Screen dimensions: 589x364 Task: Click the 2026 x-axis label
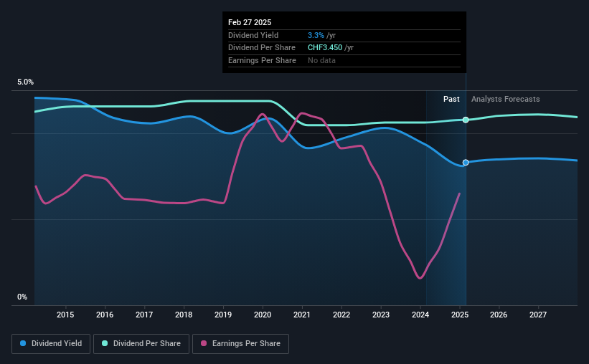(x=499, y=315)
